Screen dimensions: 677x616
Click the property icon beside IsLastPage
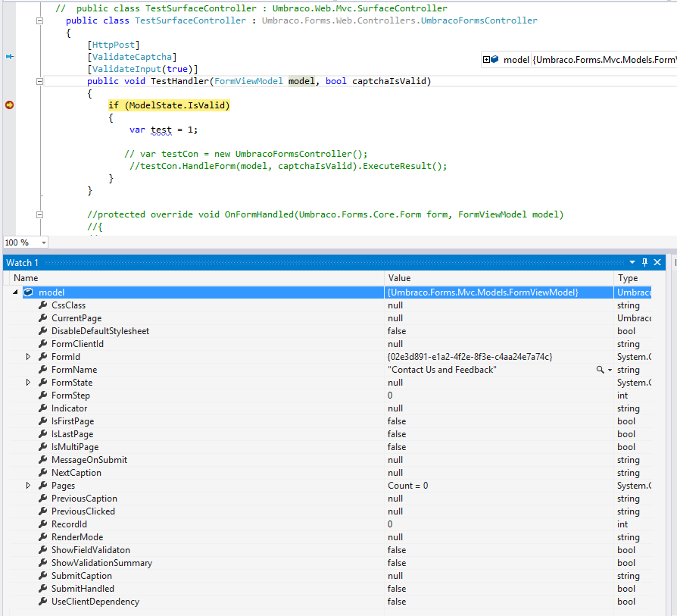click(x=42, y=434)
